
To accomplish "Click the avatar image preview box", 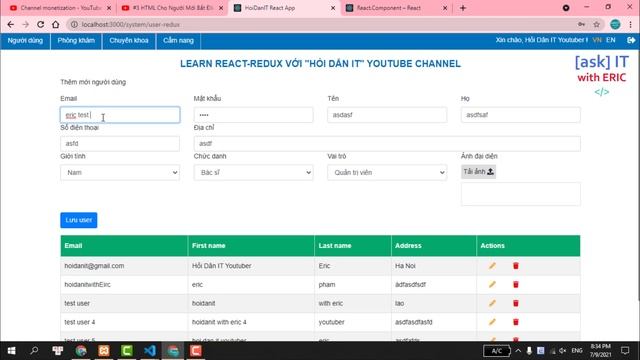I will (520, 194).
